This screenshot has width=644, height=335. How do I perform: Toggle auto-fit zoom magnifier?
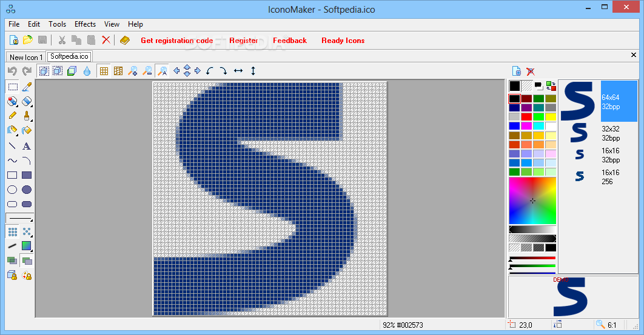(163, 71)
